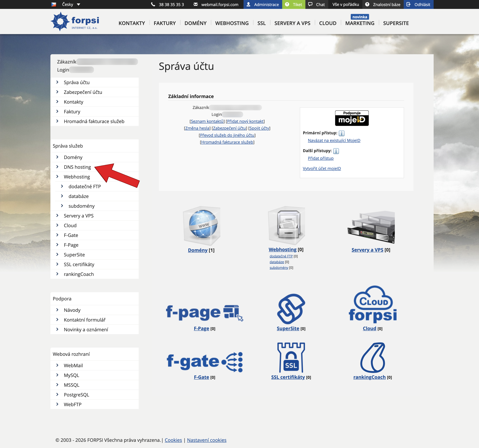The width and height of the screenshot is (479, 448).
Task: Open Nastavení cookies at the page footer
Action: pyautogui.click(x=207, y=440)
